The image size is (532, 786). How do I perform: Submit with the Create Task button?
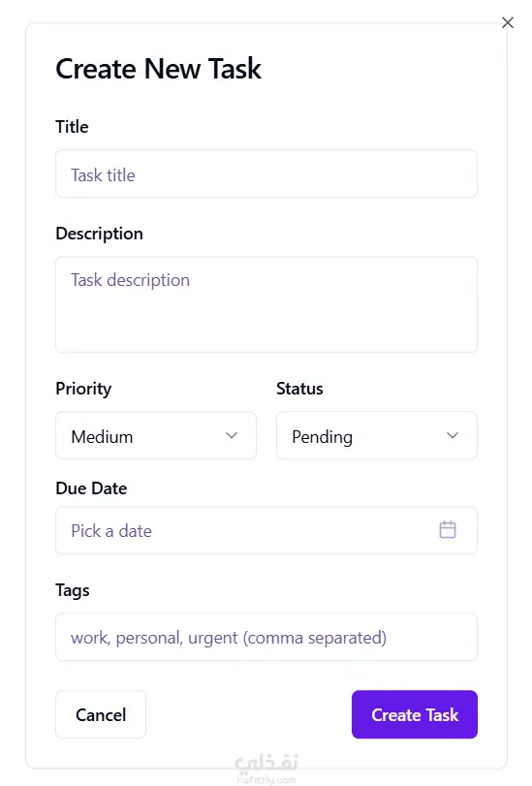tap(415, 714)
